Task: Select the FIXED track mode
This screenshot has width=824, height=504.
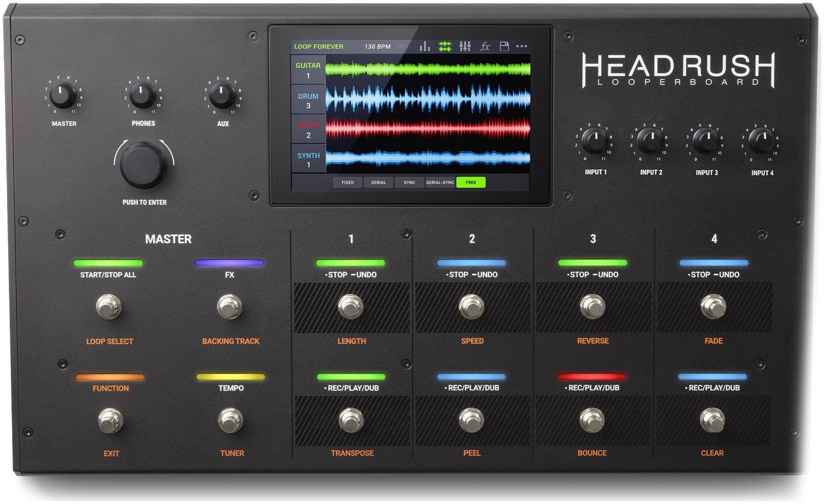Action: pyautogui.click(x=348, y=183)
